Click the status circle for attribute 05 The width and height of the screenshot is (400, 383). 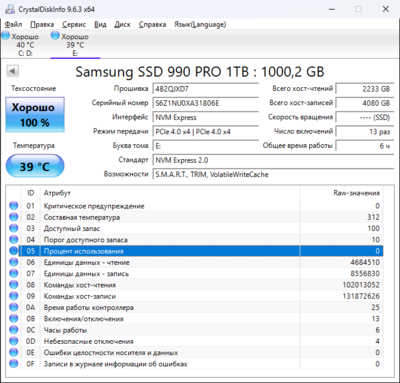pos(14,251)
